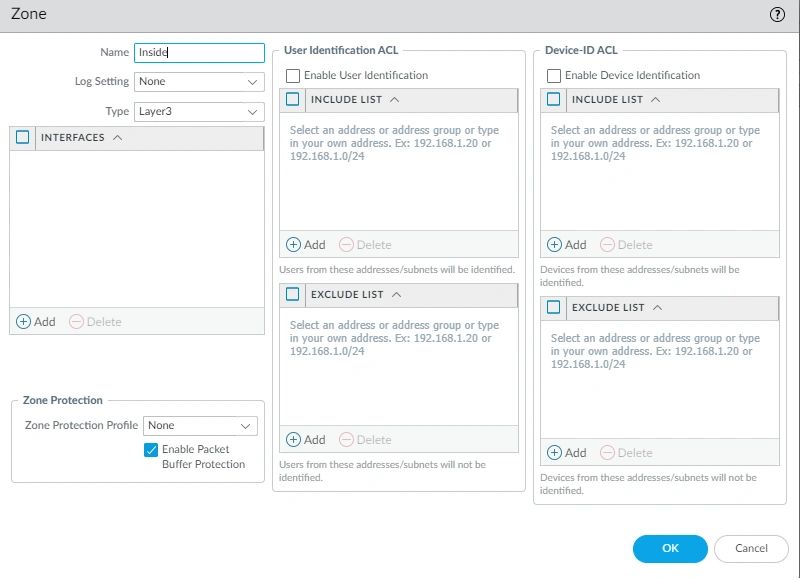Click the Cancel button

click(751, 548)
